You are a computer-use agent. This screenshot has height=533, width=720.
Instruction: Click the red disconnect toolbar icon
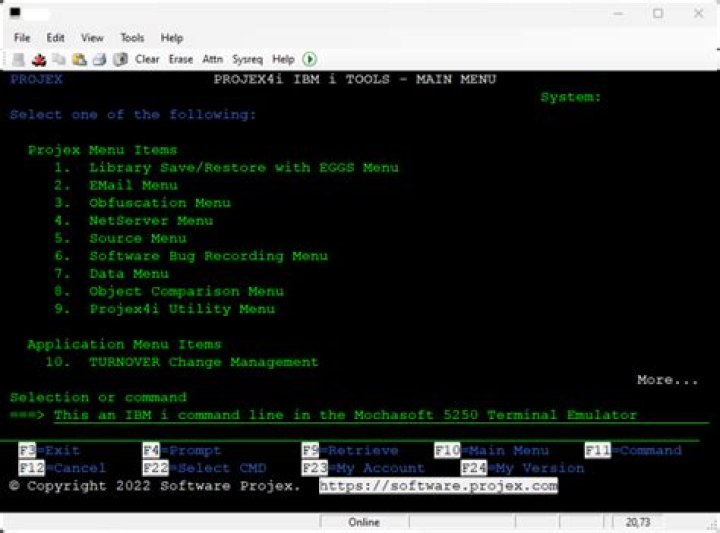click(39, 59)
